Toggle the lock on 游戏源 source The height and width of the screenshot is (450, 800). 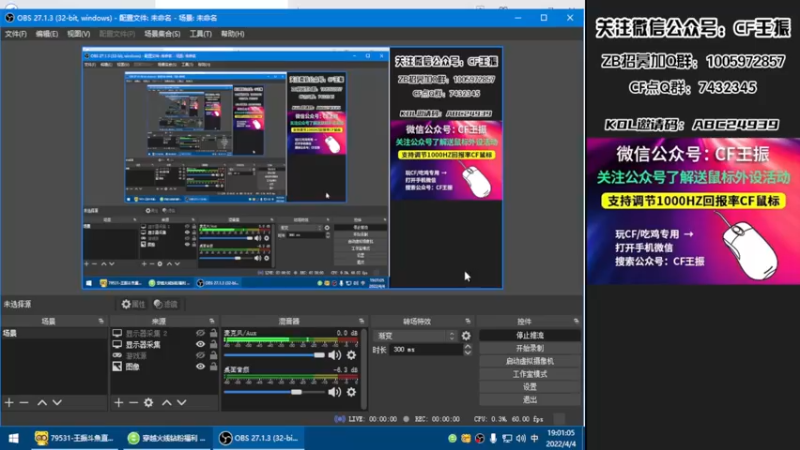[213, 355]
